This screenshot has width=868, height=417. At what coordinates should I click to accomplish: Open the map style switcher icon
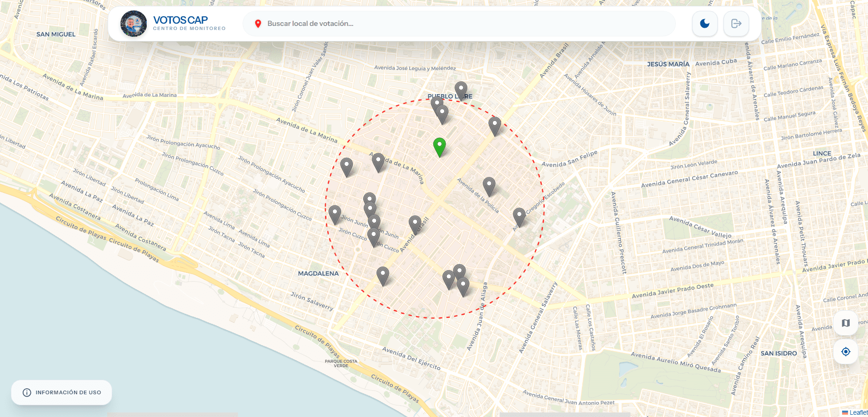coord(845,323)
